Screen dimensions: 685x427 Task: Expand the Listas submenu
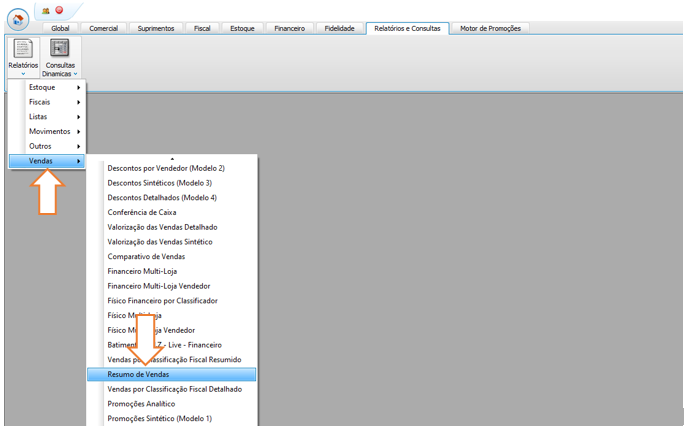click(x=47, y=117)
